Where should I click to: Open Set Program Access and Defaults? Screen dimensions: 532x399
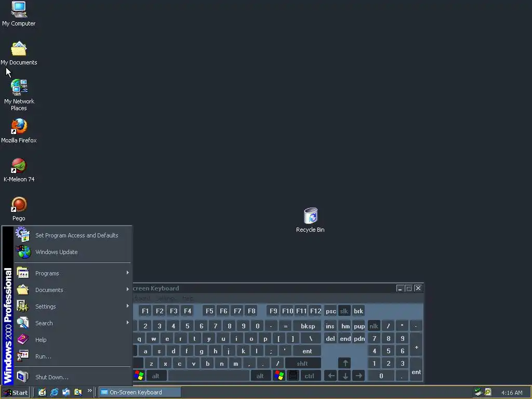(x=72, y=235)
